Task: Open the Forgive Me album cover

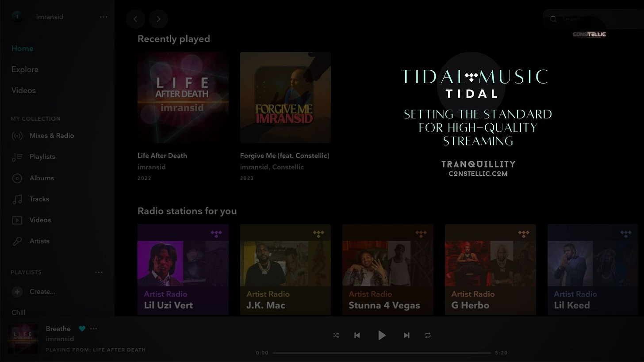Action: [x=285, y=98]
